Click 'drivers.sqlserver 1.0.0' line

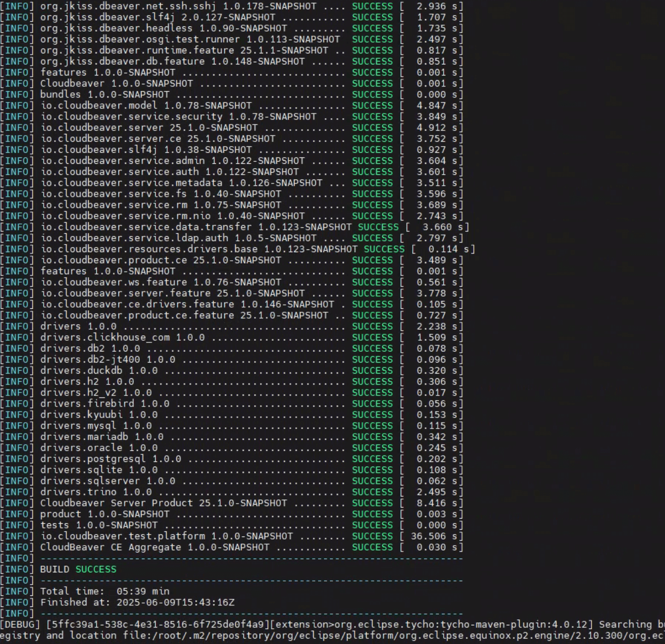[231, 481]
